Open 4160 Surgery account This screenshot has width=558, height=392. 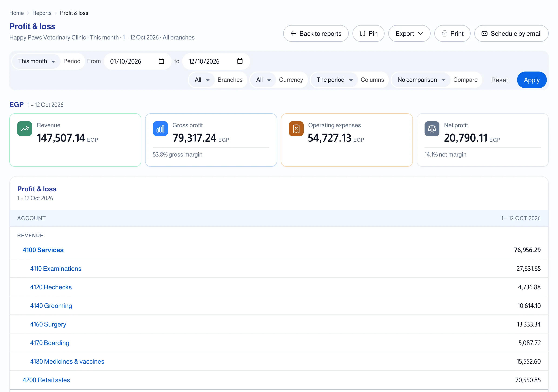[48, 324]
